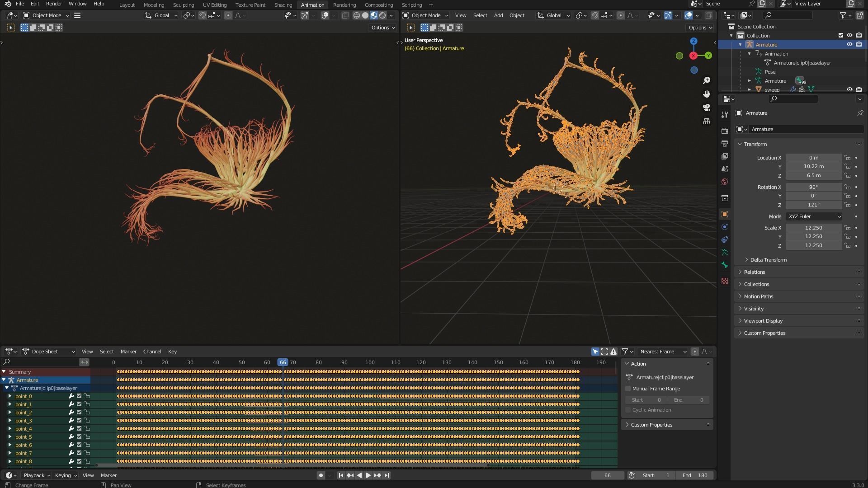Viewport: 868px width, 488px height.
Task: Open the Compositing workspace tab
Action: (x=378, y=5)
